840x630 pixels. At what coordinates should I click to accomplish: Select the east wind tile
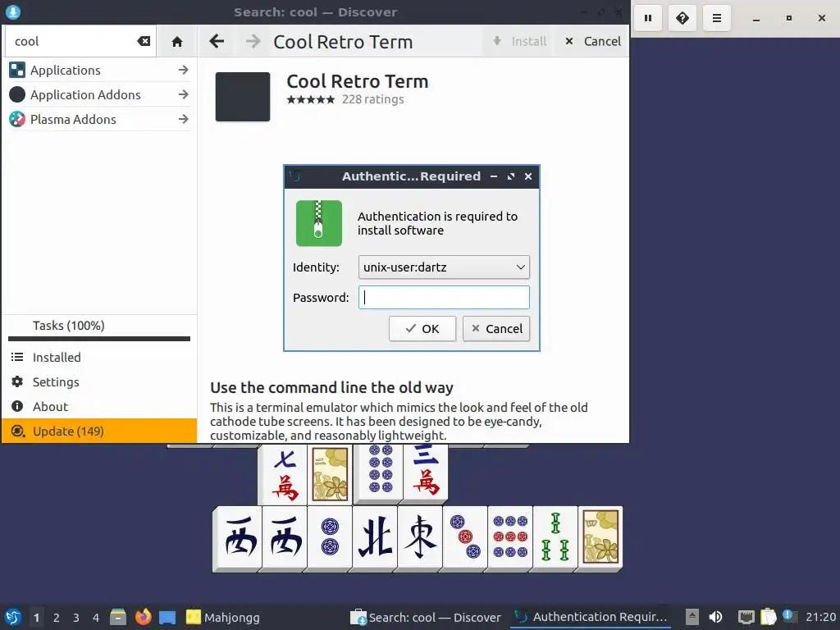420,537
